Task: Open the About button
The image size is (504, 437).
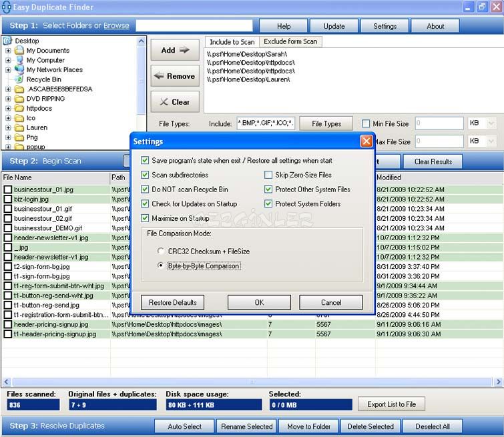Action: pyautogui.click(x=435, y=26)
